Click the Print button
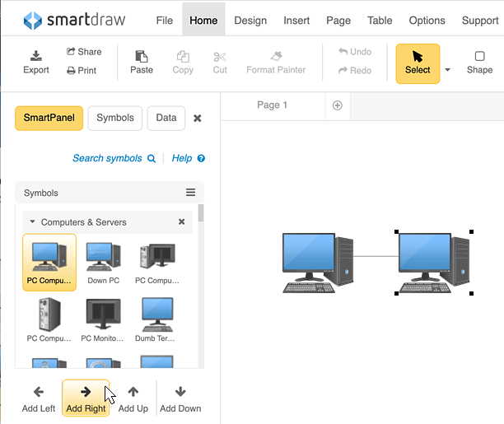This screenshot has width=504, height=424. tap(82, 71)
